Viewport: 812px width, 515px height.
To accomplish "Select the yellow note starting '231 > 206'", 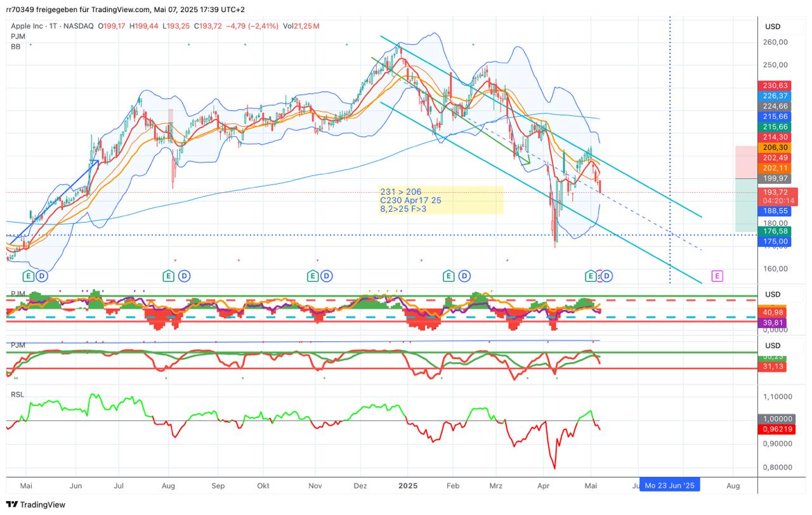I will point(440,200).
